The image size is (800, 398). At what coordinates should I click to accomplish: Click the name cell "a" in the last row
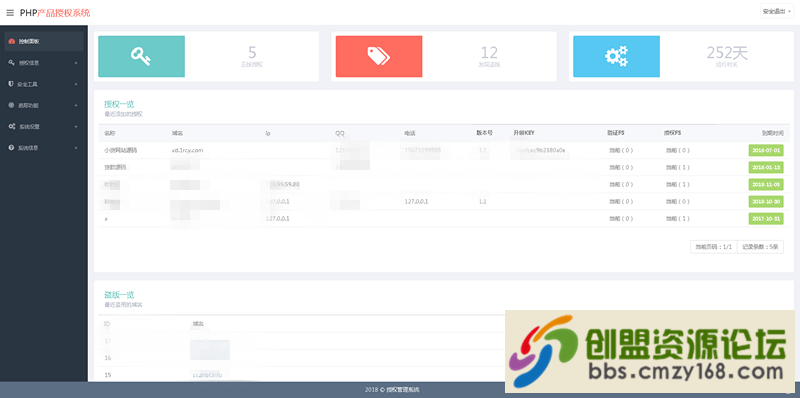[x=105, y=219]
